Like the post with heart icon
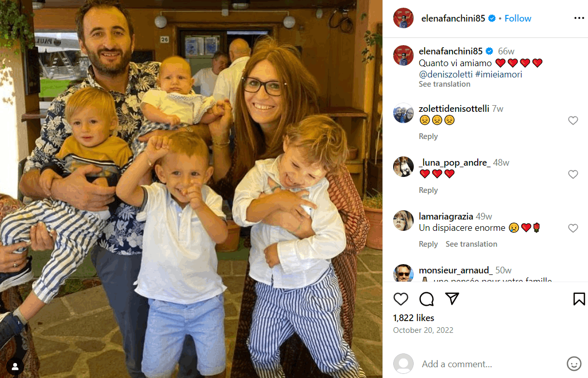This screenshot has height=378, width=588. (x=400, y=299)
